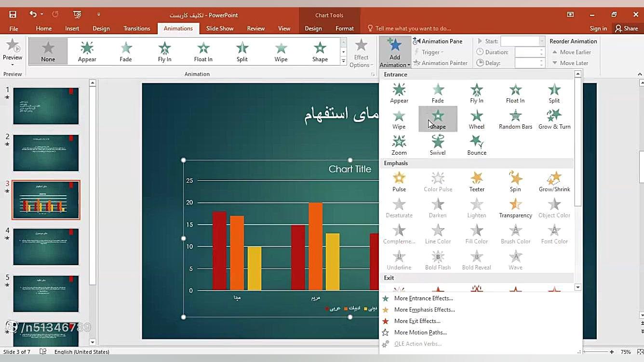
Task: Open the Effect Options dropdown
Action: pos(361,53)
